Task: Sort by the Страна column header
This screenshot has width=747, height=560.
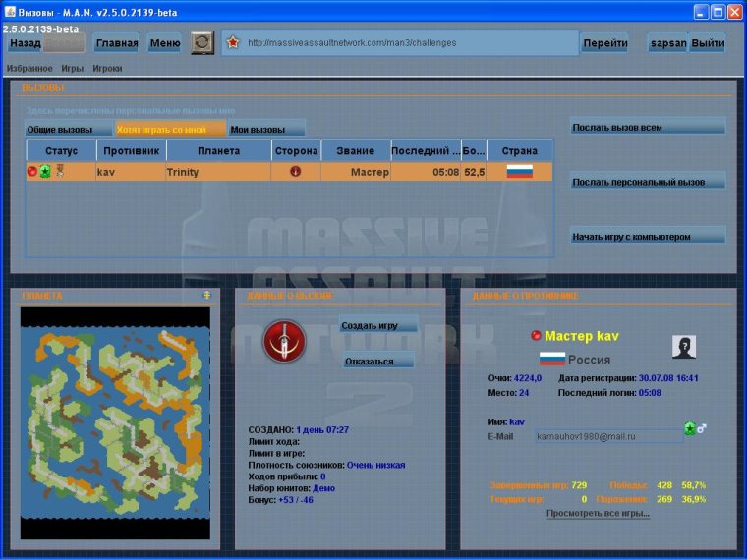Action: click(520, 151)
